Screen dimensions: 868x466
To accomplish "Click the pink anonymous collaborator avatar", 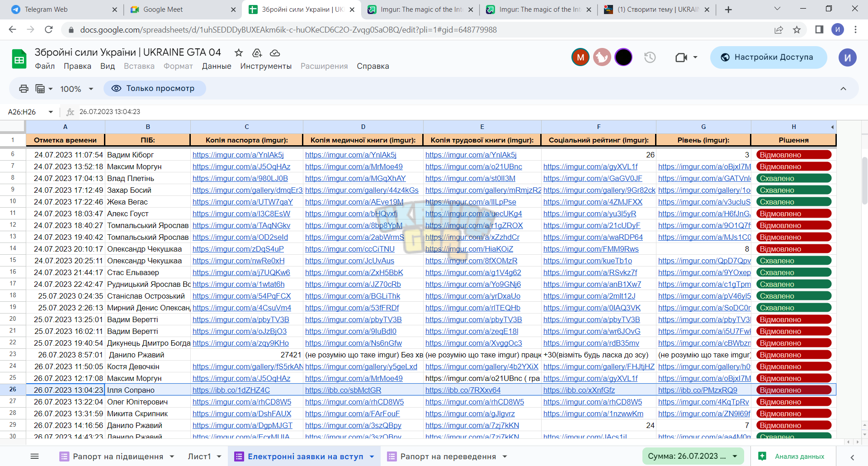I will pos(602,57).
